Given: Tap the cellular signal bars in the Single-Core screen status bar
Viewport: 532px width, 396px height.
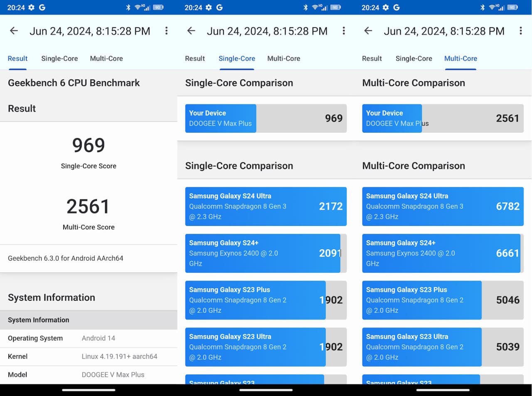Looking at the screenshot, I should tap(324, 8).
